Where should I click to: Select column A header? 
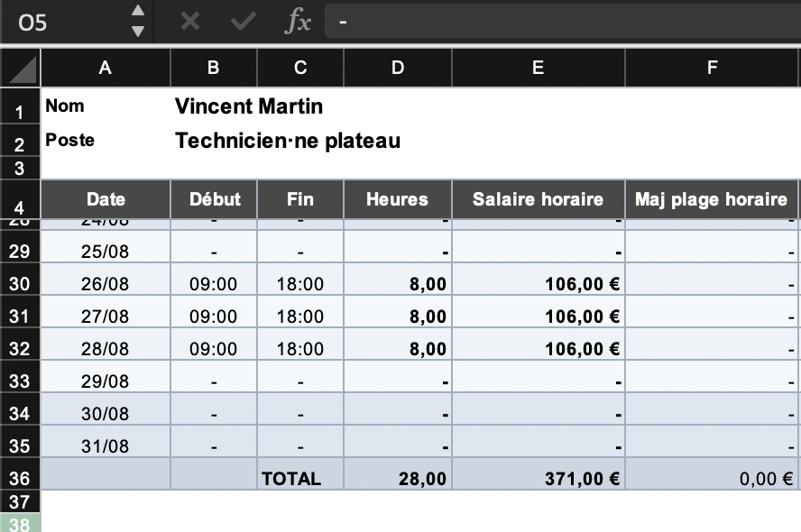[106, 68]
